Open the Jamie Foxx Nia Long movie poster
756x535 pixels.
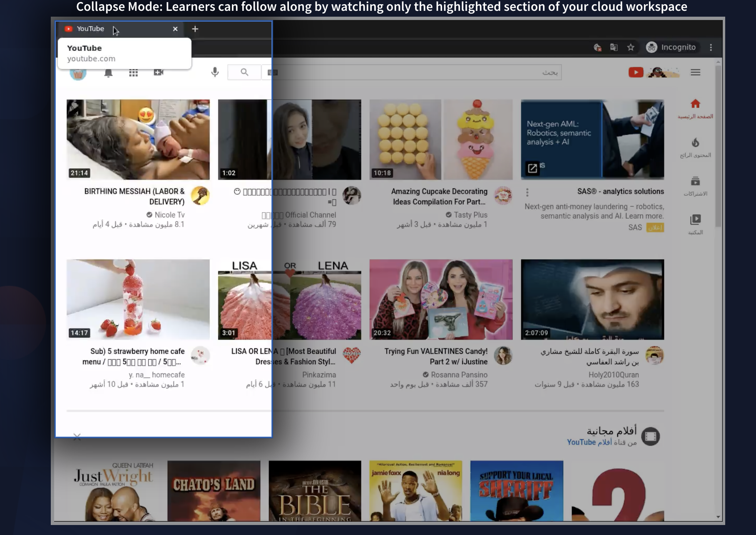pos(416,491)
